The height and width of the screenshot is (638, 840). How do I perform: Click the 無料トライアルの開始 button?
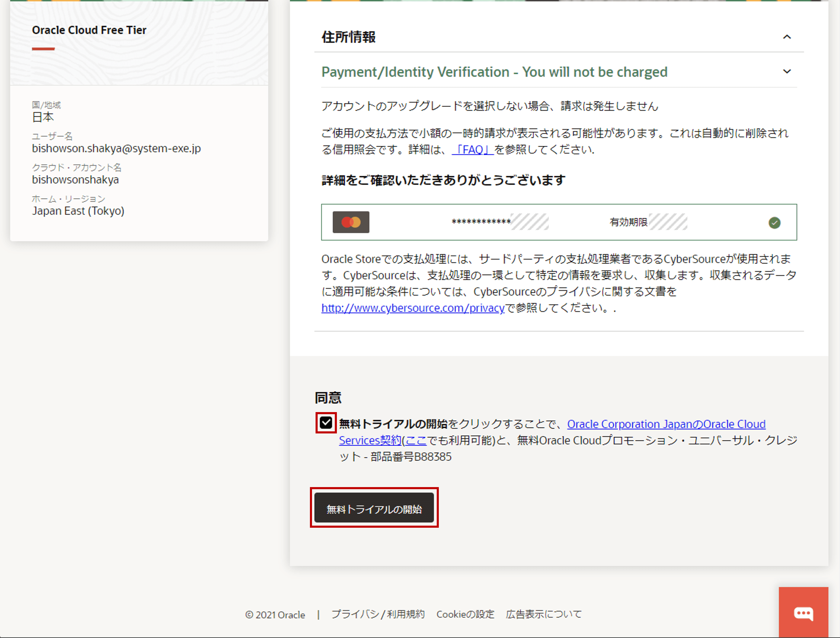374,508
